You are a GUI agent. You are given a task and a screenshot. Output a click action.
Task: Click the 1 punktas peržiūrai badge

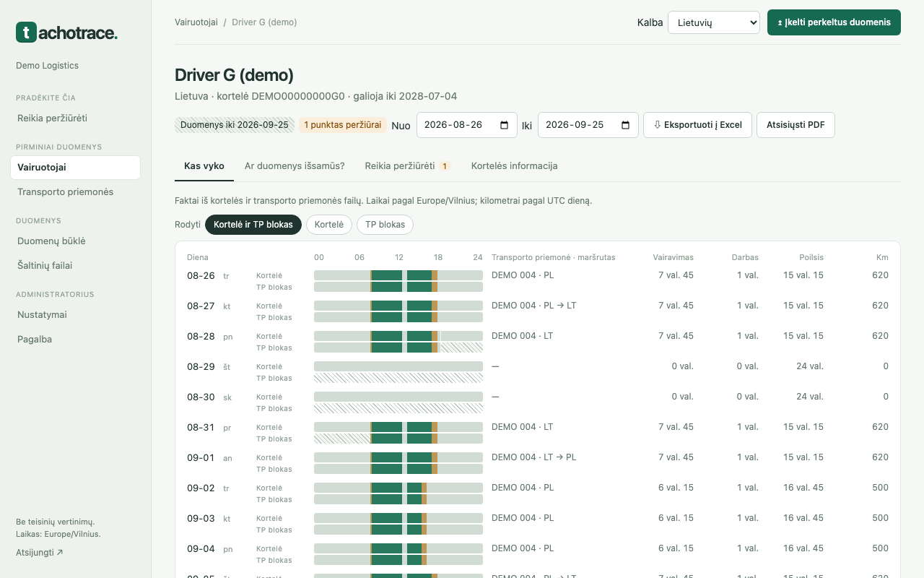[x=343, y=125]
